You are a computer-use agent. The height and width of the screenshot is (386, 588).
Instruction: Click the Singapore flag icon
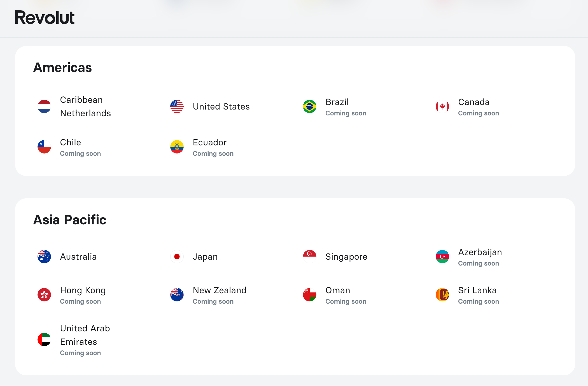coord(309,256)
